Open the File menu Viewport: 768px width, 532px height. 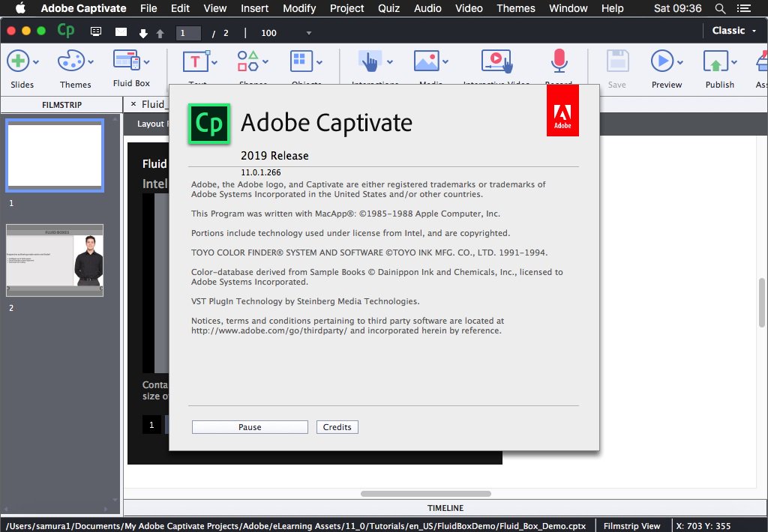coord(148,8)
